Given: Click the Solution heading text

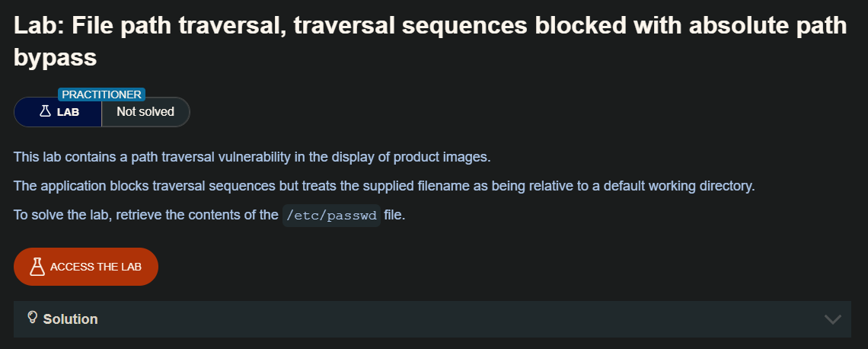Looking at the screenshot, I should pyautogui.click(x=70, y=319).
